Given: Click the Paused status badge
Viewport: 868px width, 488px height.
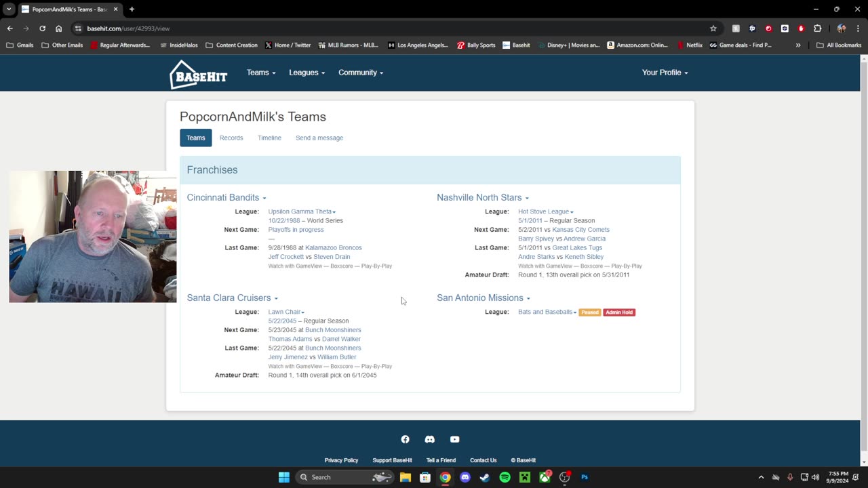Looking at the screenshot, I should pyautogui.click(x=589, y=312).
